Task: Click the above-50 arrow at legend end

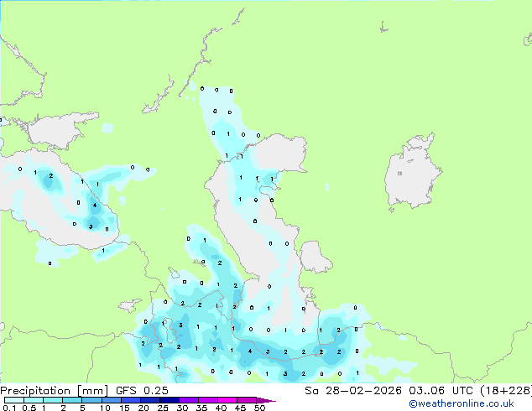Action: (x=266, y=400)
